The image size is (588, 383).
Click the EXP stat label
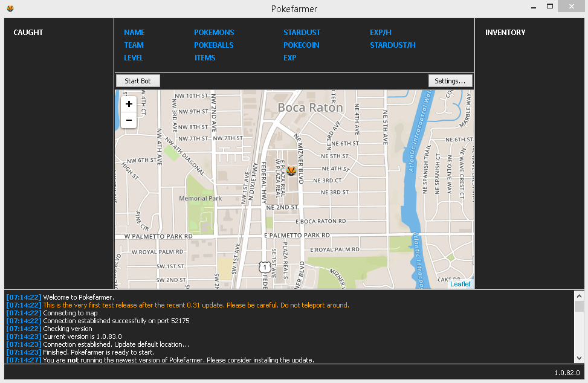[290, 58]
